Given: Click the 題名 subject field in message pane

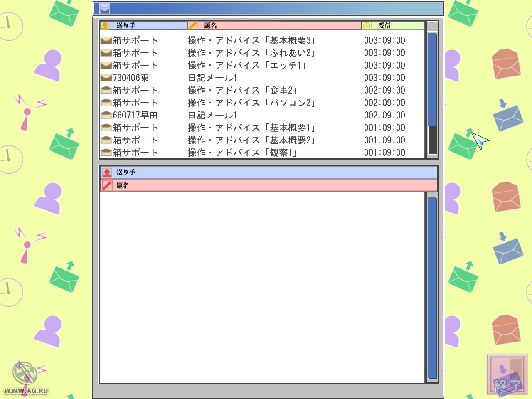Looking at the screenshot, I should click(269, 186).
